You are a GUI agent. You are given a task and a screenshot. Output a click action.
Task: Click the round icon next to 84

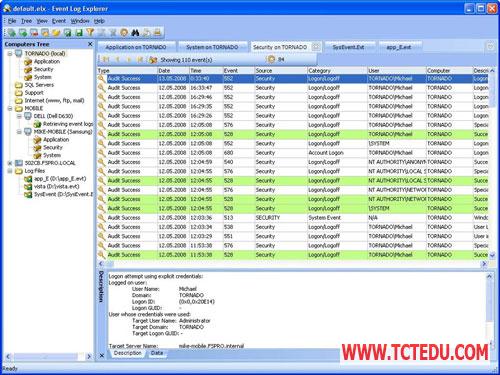click(x=271, y=59)
